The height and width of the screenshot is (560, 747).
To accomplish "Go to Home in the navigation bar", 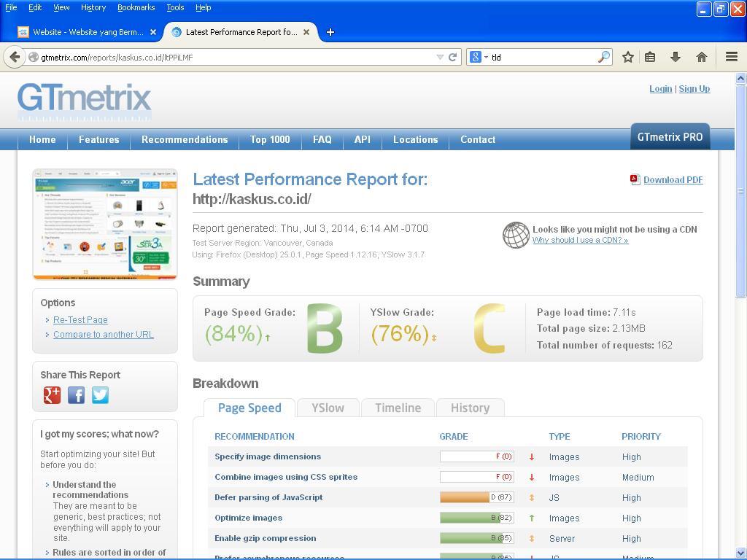I will (42, 139).
